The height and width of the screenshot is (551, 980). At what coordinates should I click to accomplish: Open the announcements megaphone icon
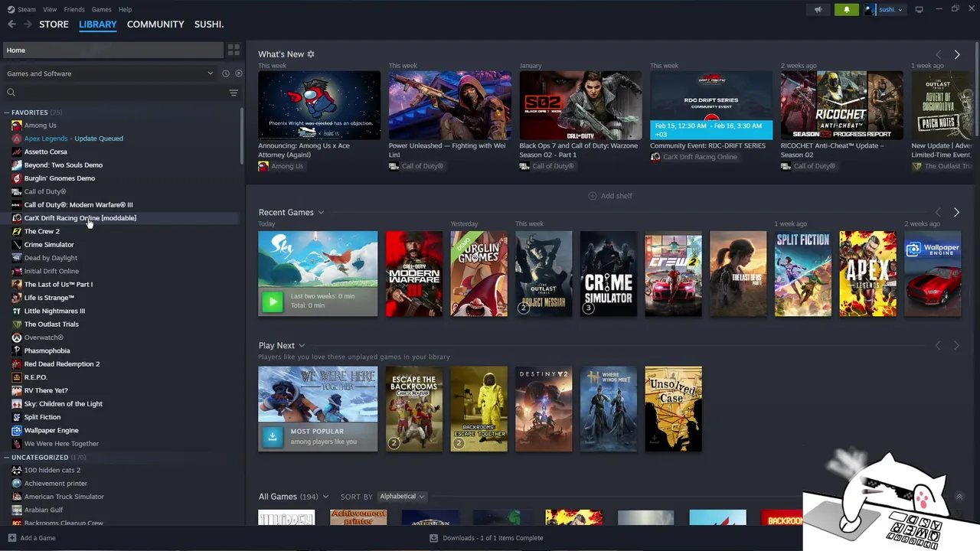(x=818, y=9)
